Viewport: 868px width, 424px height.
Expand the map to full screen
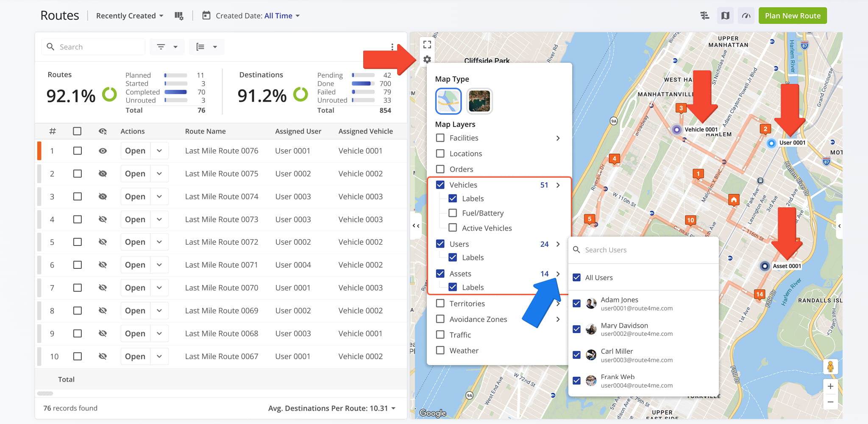coord(427,45)
